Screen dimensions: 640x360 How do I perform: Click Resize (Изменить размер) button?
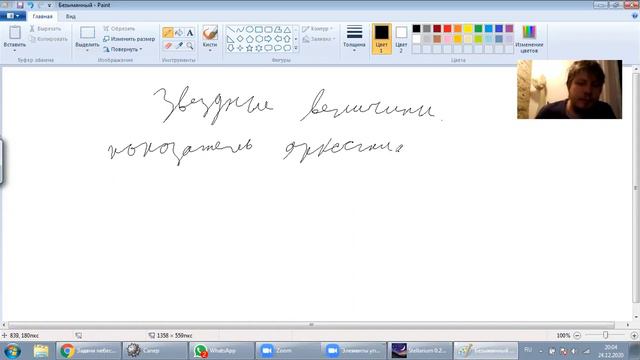pos(129,39)
